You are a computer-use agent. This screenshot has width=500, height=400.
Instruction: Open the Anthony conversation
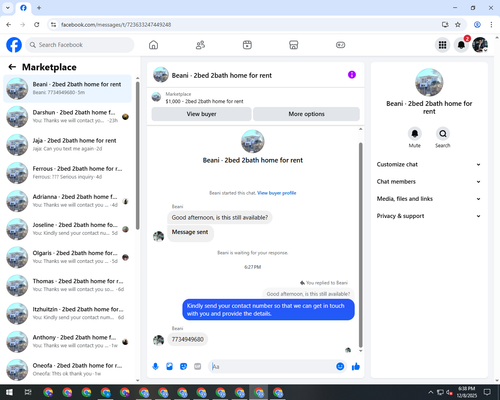(67, 341)
